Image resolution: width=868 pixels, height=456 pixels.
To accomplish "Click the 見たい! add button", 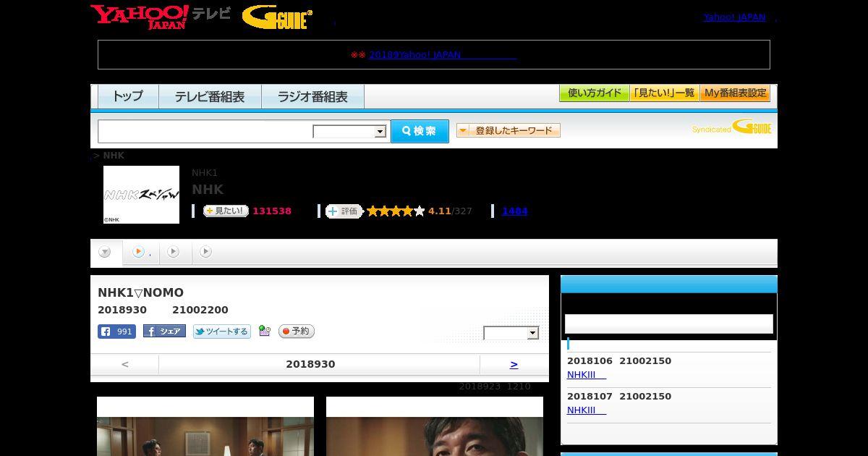I will tap(226, 211).
